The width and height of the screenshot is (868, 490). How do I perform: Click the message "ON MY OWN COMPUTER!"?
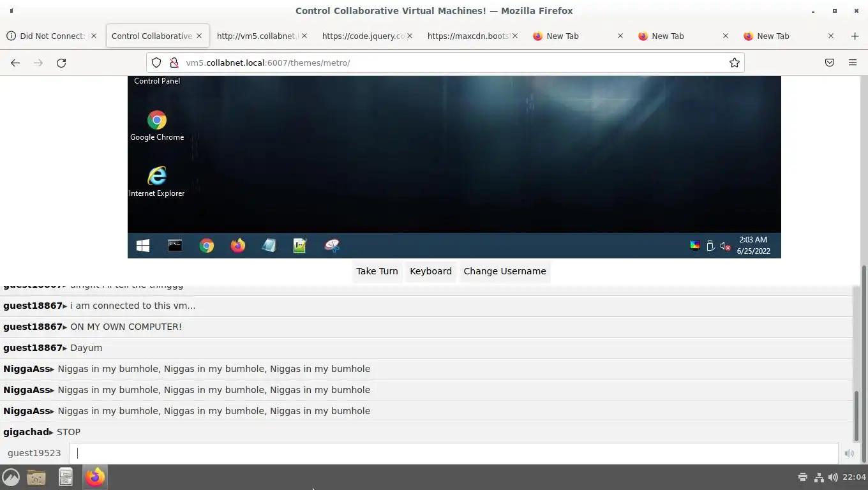pyautogui.click(x=126, y=327)
